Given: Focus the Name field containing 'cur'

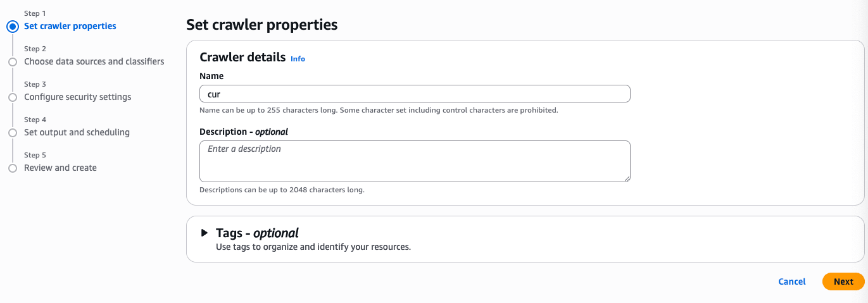Looking at the screenshot, I should [x=415, y=94].
